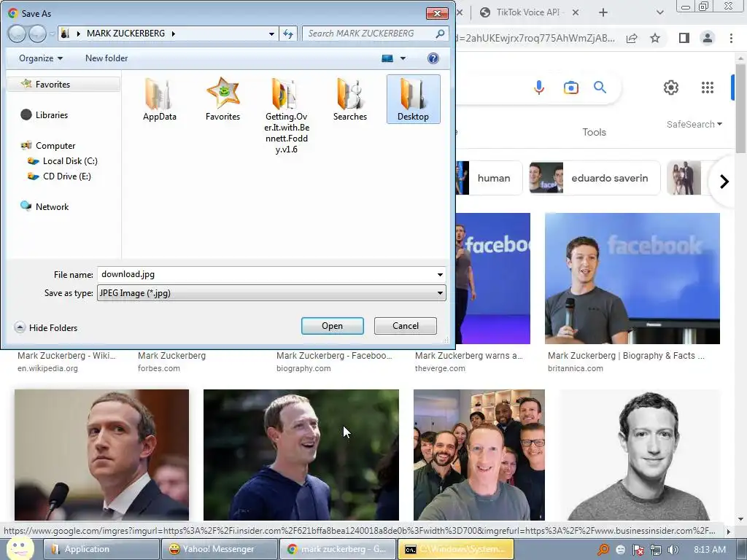Click the search magnifier in Save As dialog
The width and height of the screenshot is (747, 560).
tap(440, 34)
